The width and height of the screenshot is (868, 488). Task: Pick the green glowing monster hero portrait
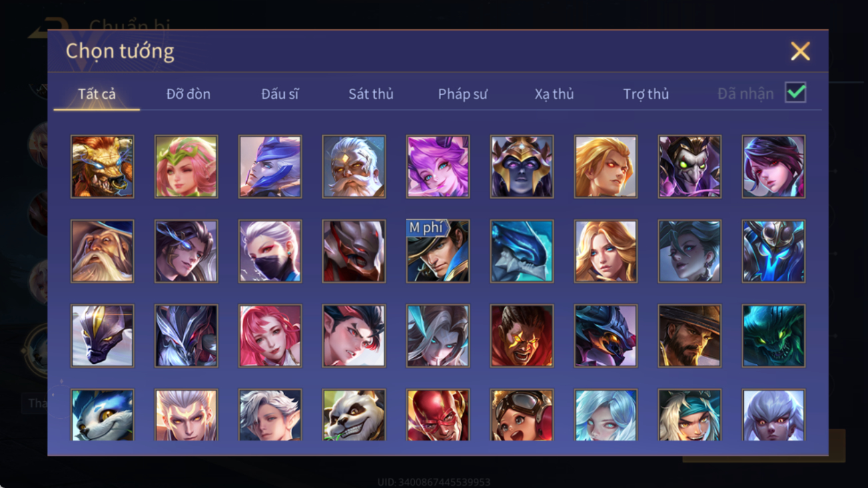(774, 336)
